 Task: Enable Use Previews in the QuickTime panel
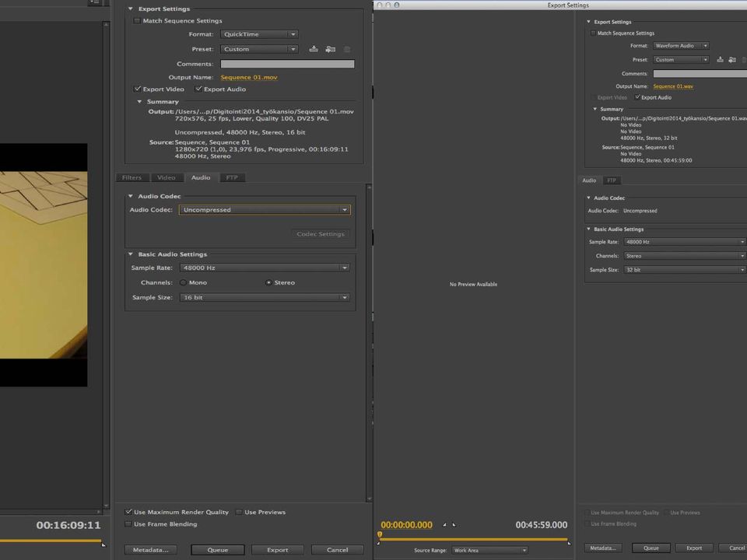coord(239,512)
